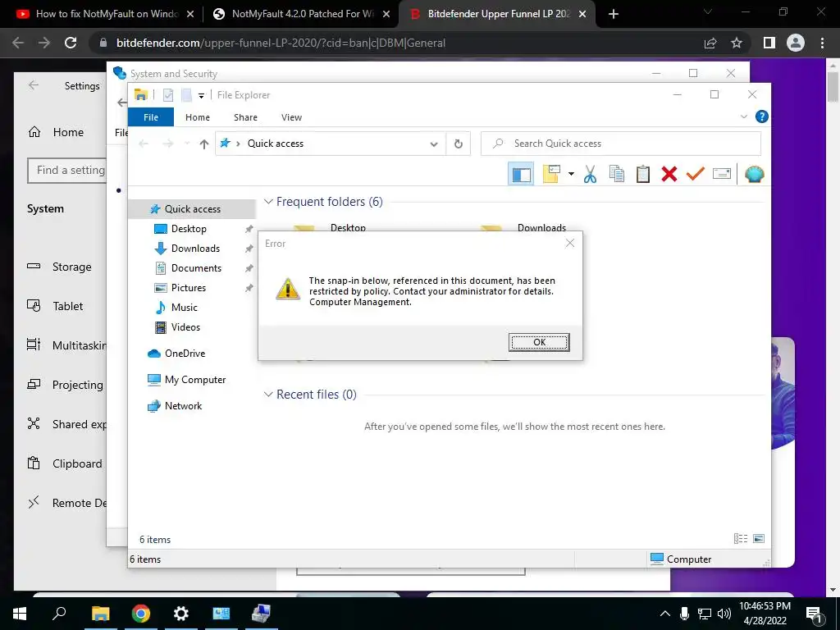Click the Search Quick access field

coord(620,144)
